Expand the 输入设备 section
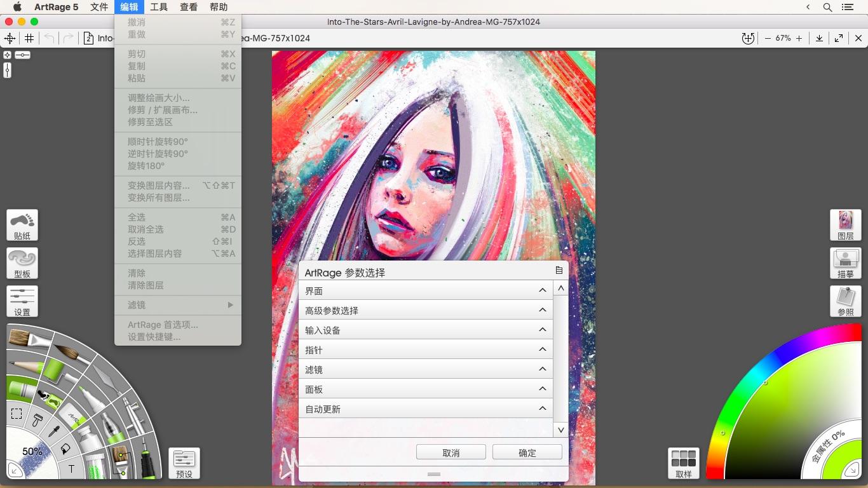Image resolution: width=868 pixels, height=488 pixels. [x=425, y=330]
